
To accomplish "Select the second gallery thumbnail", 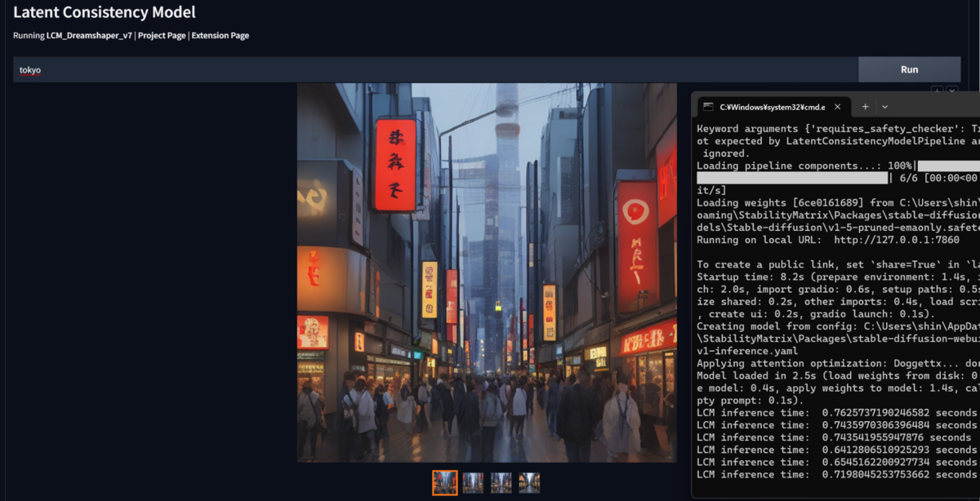I will tap(473, 482).
